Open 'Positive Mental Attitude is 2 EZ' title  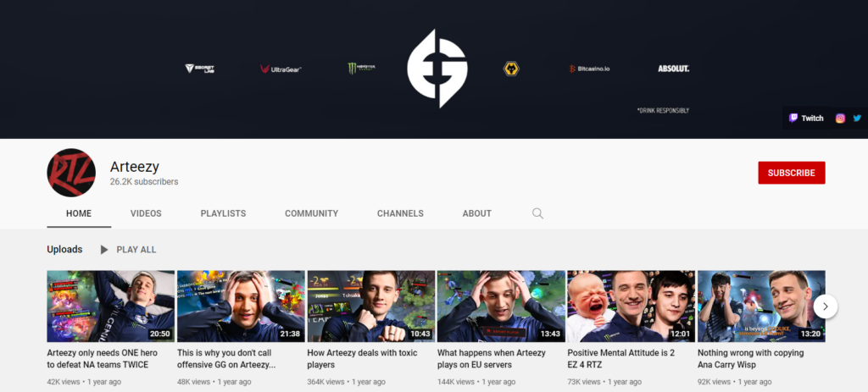tap(621, 359)
